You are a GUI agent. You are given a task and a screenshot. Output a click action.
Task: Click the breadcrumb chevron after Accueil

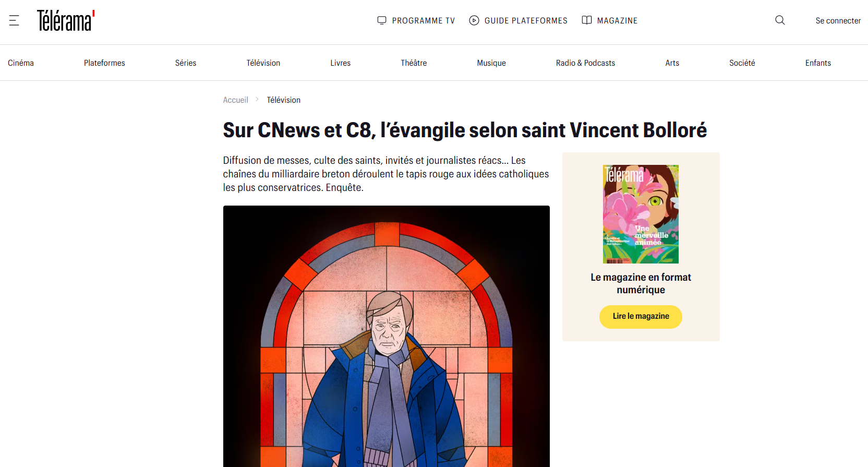257,99
